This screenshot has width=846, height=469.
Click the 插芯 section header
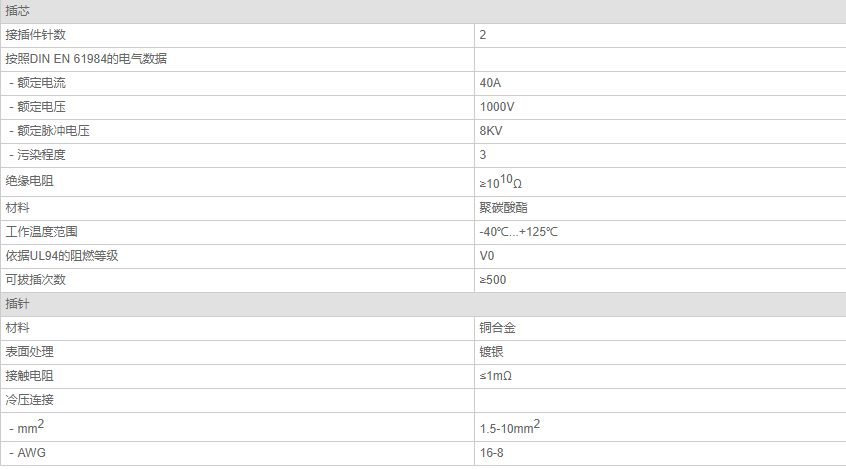click(x=423, y=11)
